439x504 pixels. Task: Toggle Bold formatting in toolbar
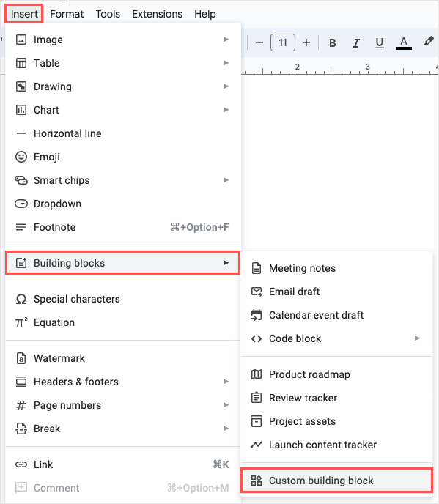333,42
